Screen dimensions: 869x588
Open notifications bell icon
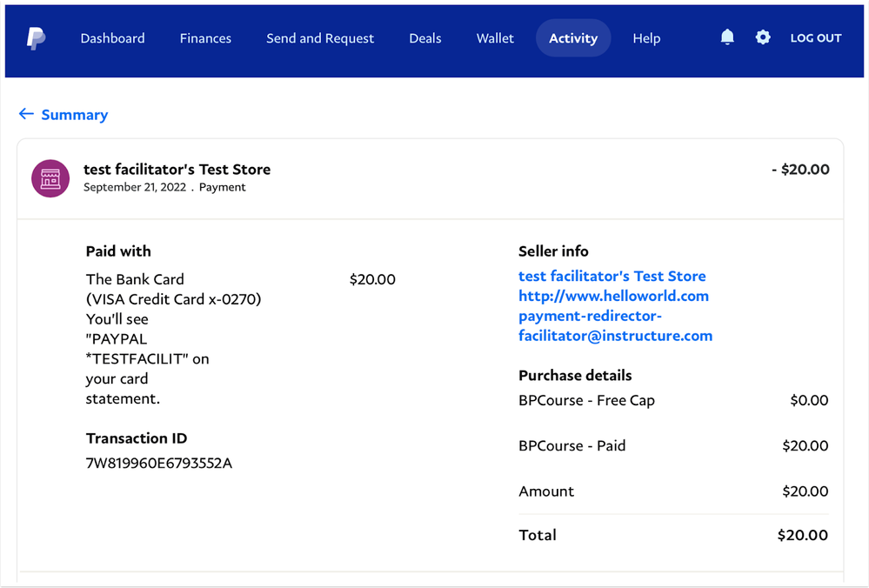click(727, 37)
